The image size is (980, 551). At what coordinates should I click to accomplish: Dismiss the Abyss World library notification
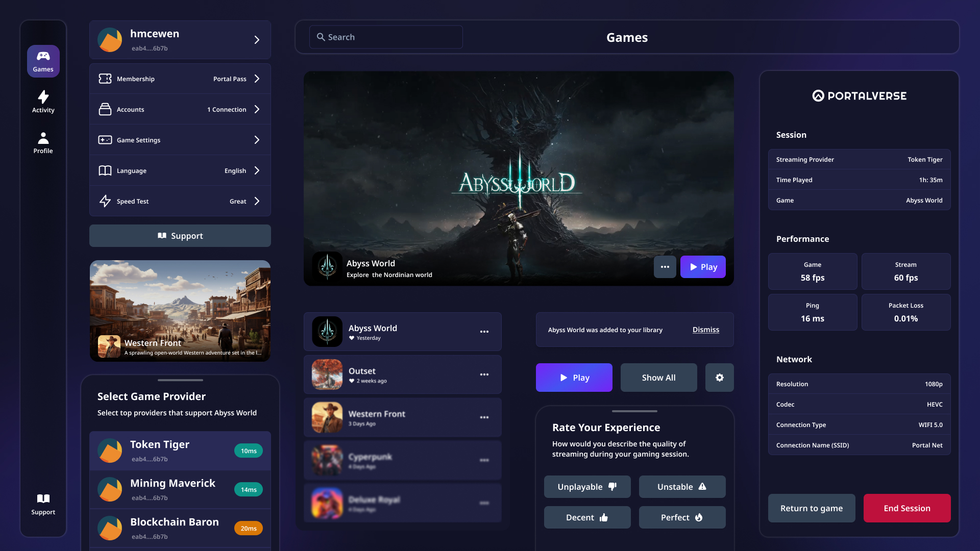tap(705, 330)
